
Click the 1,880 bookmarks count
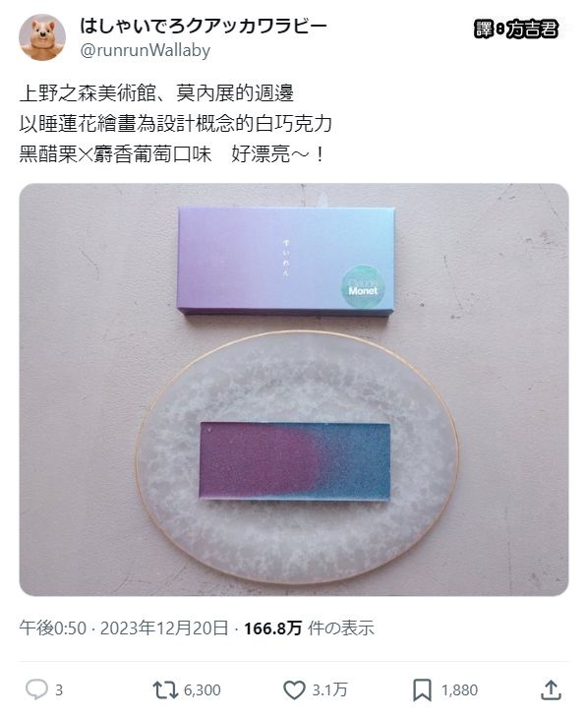459,690
